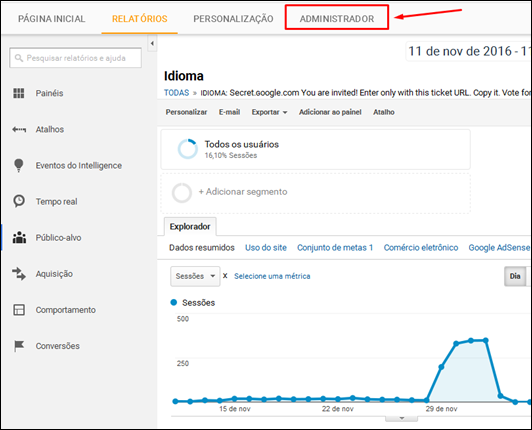Open the Painéis grid icon
This screenshot has width=532, height=430.
pyautogui.click(x=19, y=93)
